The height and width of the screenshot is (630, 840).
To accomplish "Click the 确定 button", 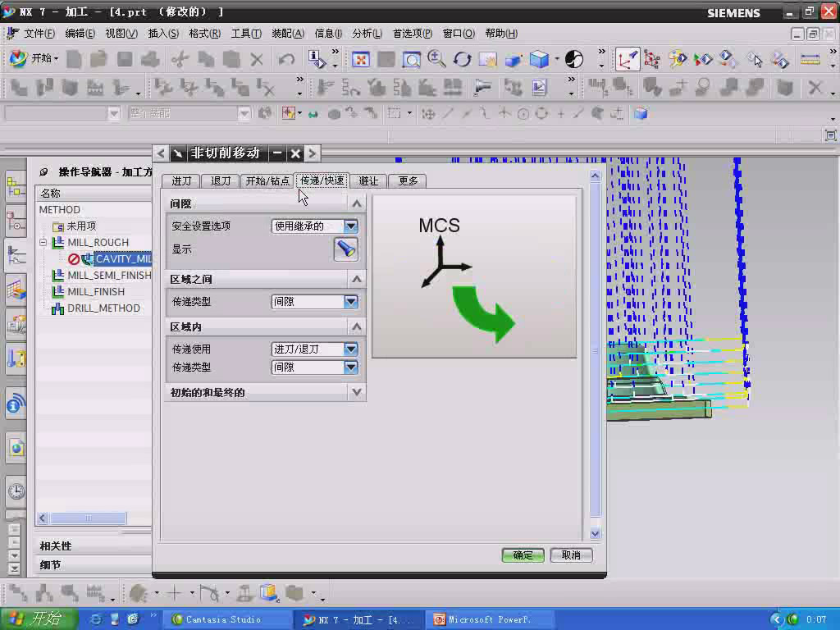I will point(523,555).
